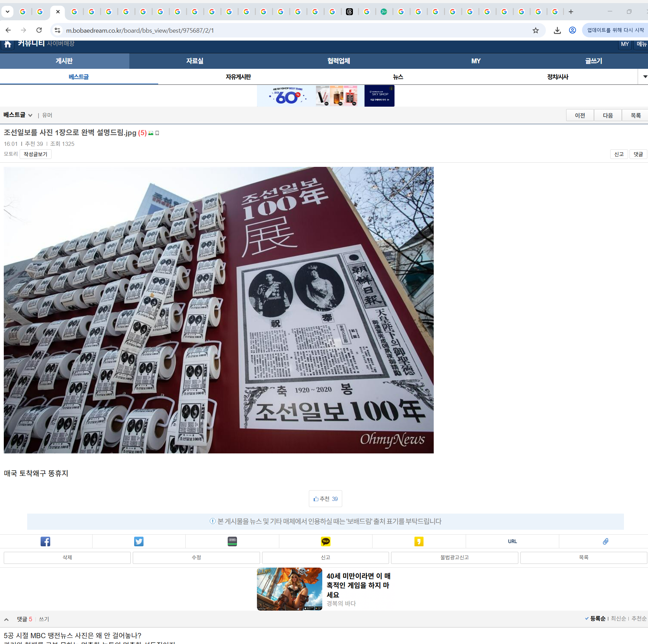Open the 자료실 tab
Image resolution: width=648 pixels, height=644 pixels.
tap(195, 61)
